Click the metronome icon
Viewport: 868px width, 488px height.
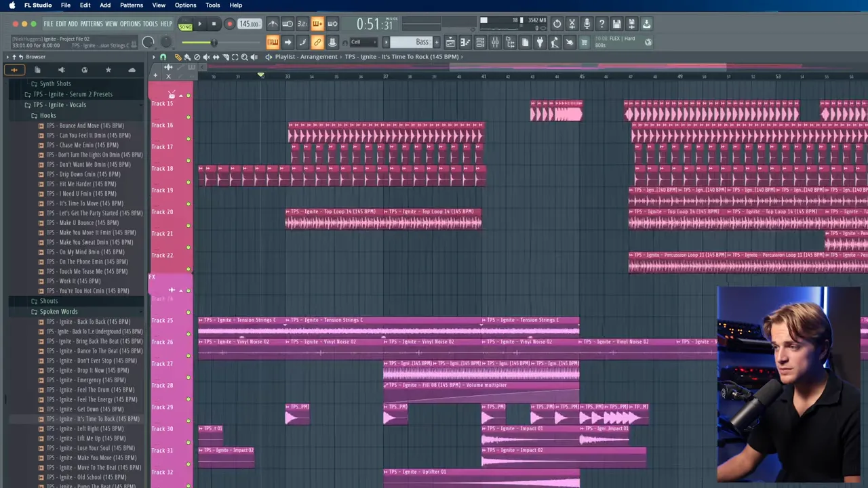(273, 24)
